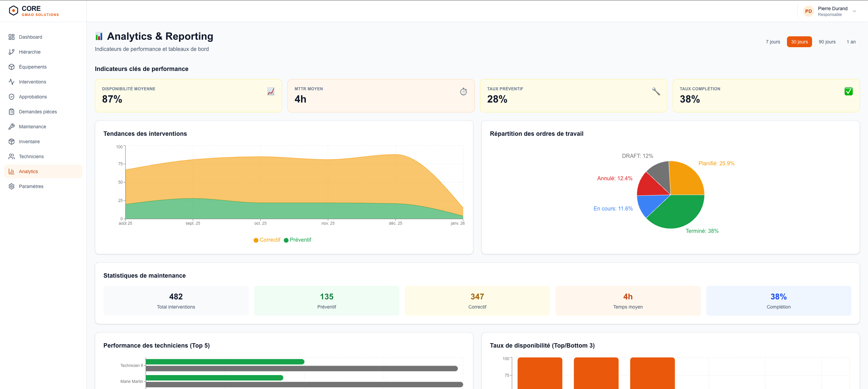This screenshot has width=868, height=389.
Task: Switch period to 1 an
Action: pyautogui.click(x=851, y=42)
